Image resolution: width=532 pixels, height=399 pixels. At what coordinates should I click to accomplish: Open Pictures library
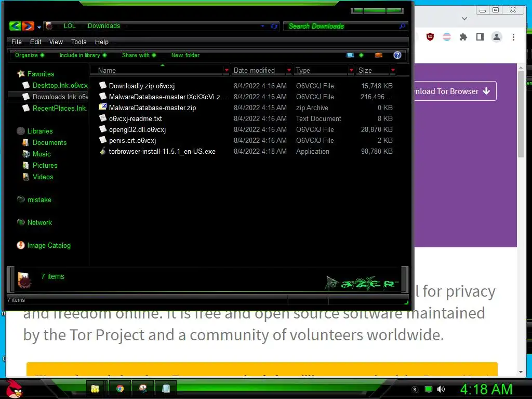pyautogui.click(x=45, y=166)
